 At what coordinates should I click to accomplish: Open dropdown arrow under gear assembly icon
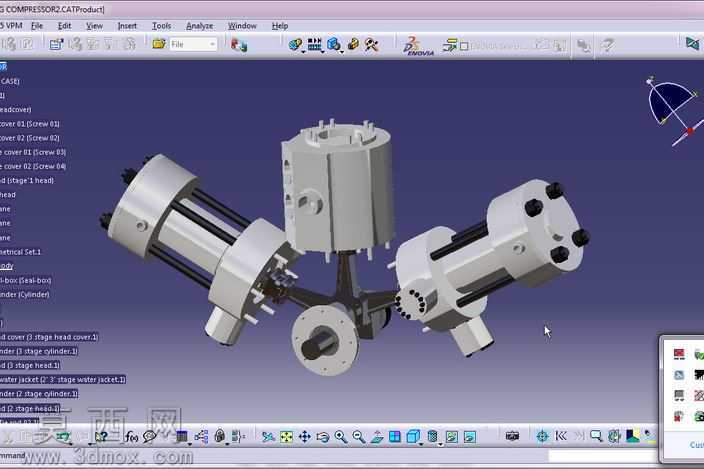[x=303, y=52]
